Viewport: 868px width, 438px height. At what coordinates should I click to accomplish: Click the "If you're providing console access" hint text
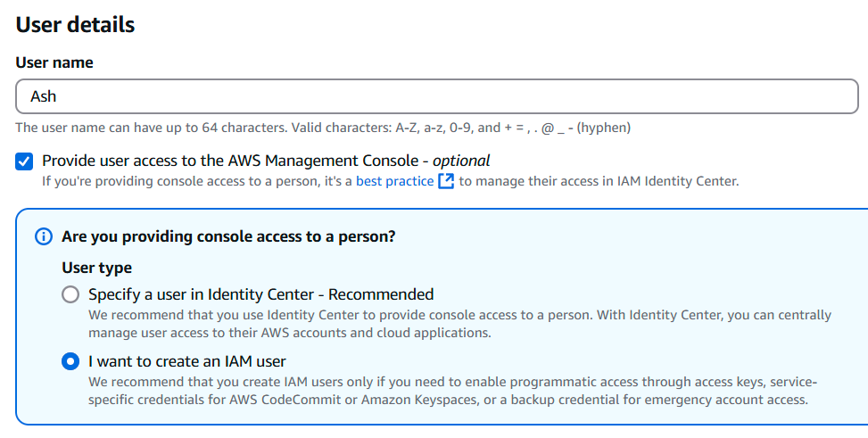click(x=196, y=181)
